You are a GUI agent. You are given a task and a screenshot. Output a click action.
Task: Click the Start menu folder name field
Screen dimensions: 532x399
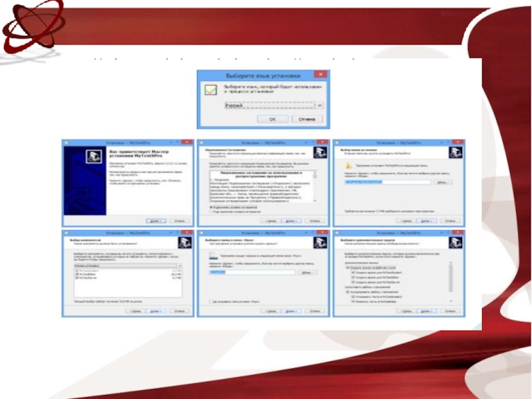pos(252,273)
